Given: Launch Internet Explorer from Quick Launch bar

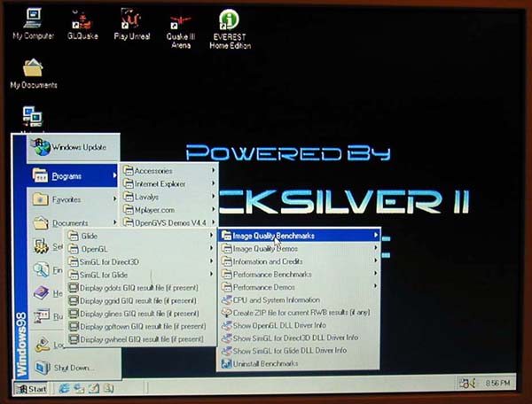Looking at the screenshot, I should (64, 388).
